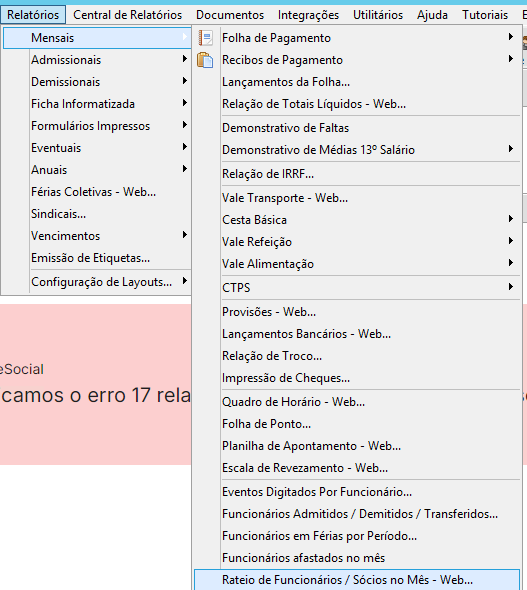Viewport: 527px width, 590px height.
Task: Expand the Admissionais submenu
Action: pyautogui.click(x=97, y=60)
